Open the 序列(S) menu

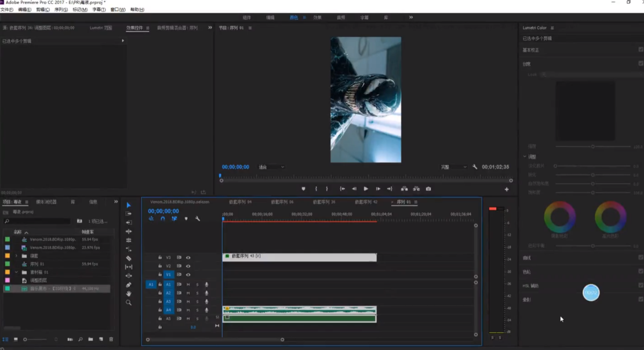pos(61,10)
